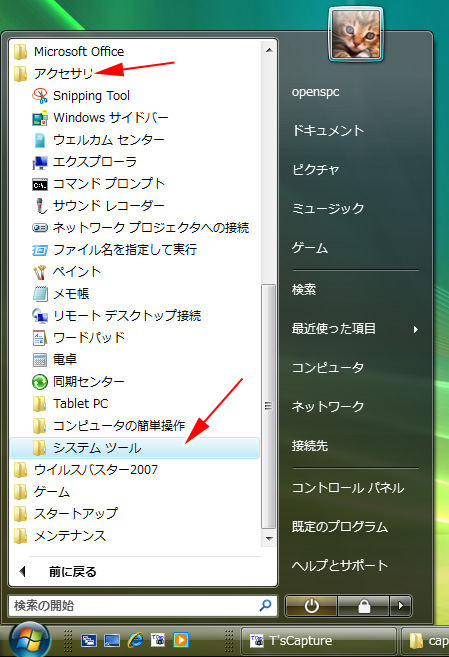Open 最近使った項目 submenu

click(x=355, y=328)
